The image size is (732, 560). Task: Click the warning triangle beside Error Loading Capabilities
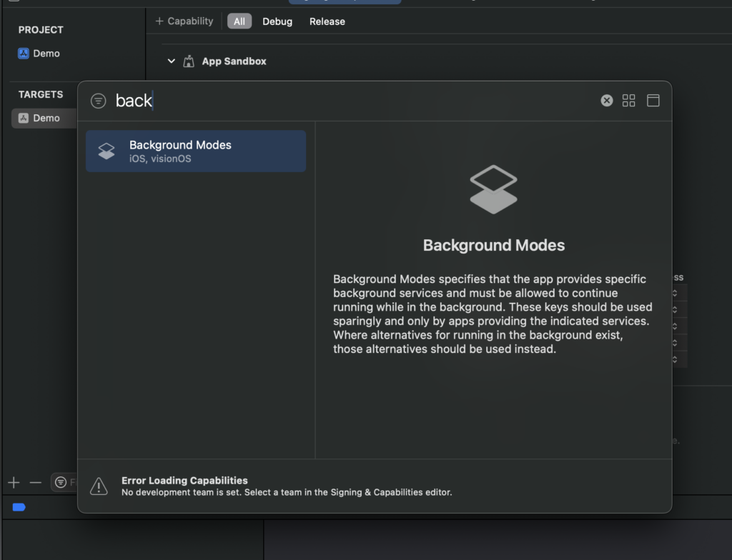(x=99, y=486)
